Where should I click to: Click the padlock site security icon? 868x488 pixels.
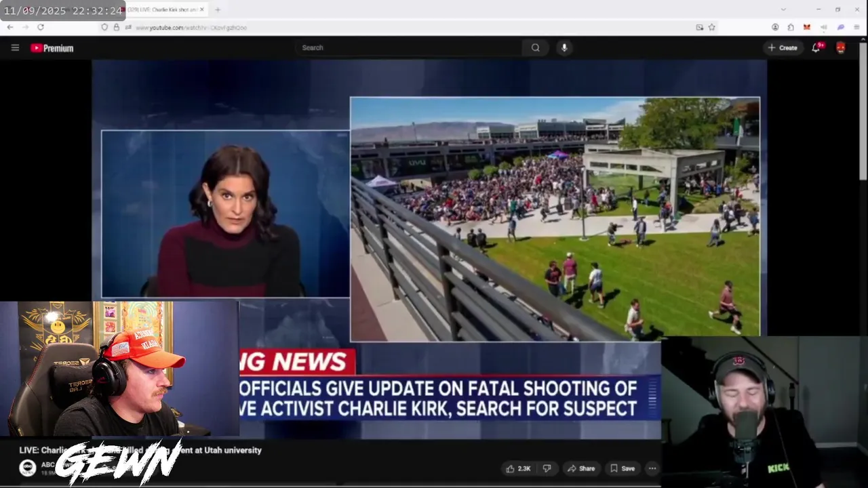coord(116,27)
